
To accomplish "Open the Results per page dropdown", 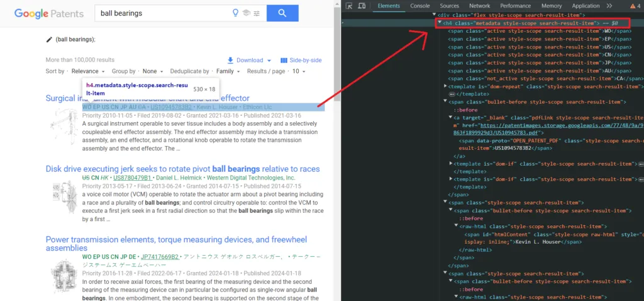I will (x=298, y=71).
